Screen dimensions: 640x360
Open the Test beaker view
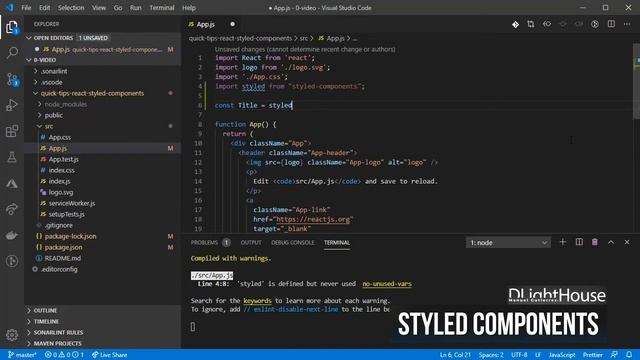(x=12, y=157)
